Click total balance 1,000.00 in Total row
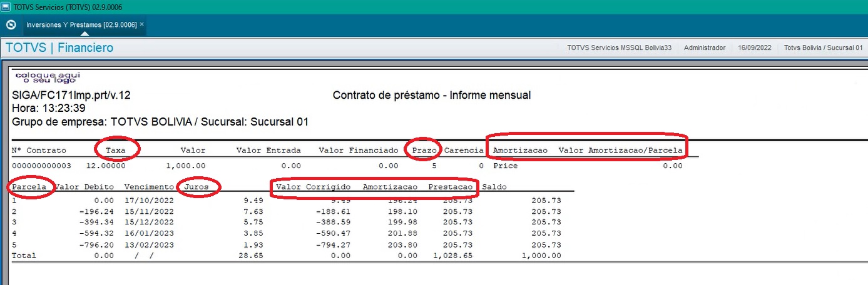The image size is (868, 285). [x=541, y=255]
